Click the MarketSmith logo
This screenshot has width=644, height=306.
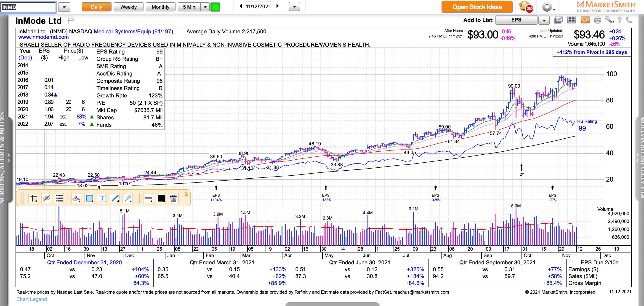(606, 7)
